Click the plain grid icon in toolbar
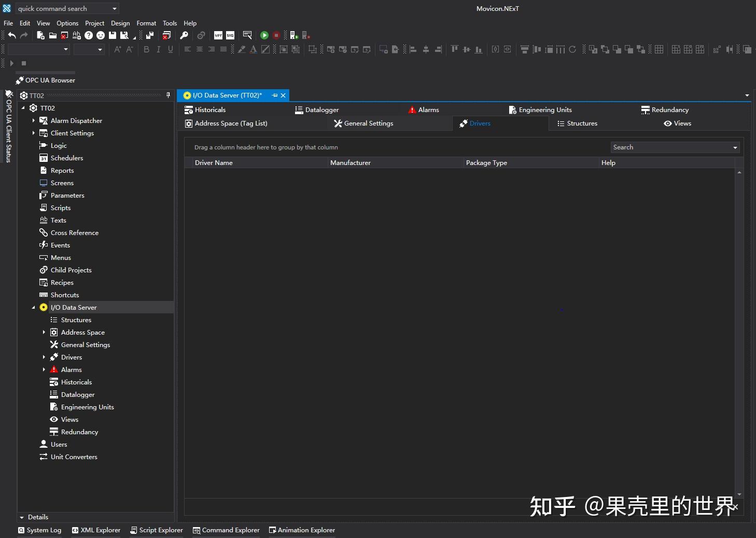 659,49
